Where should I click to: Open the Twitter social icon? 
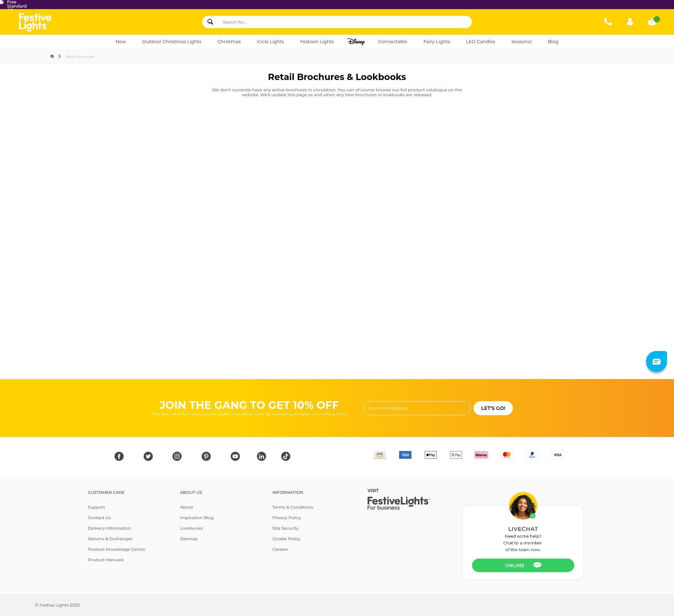148,456
